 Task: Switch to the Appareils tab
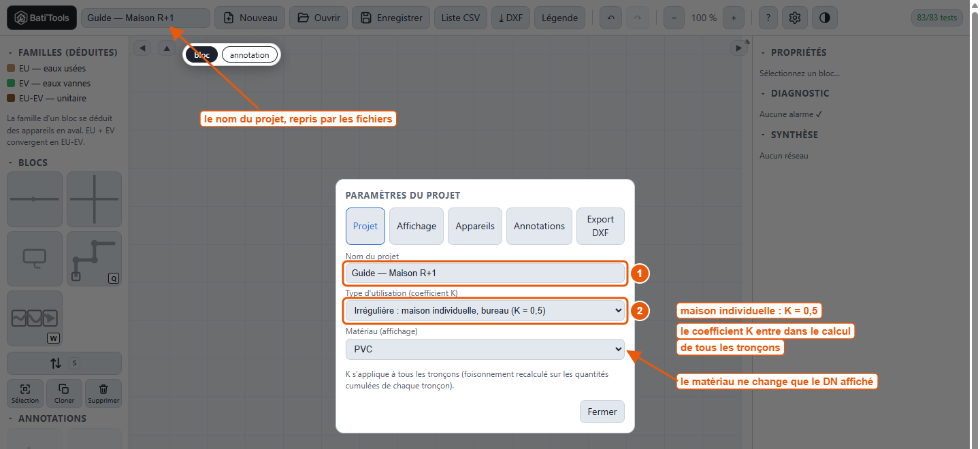pos(475,226)
